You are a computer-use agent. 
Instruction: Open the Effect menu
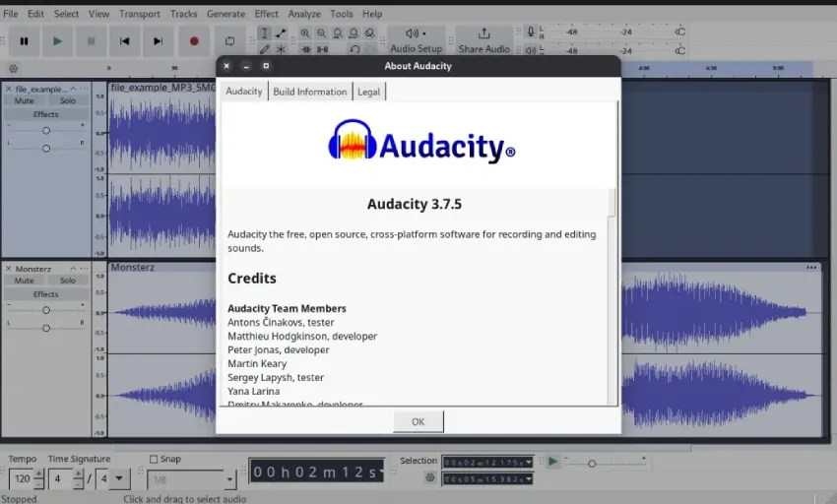point(266,14)
